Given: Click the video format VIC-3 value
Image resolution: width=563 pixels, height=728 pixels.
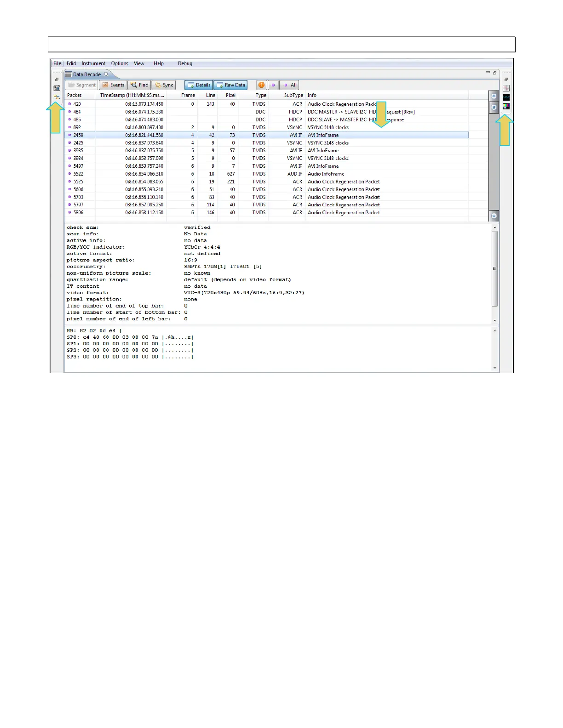Looking at the screenshot, I should [x=244, y=293].
